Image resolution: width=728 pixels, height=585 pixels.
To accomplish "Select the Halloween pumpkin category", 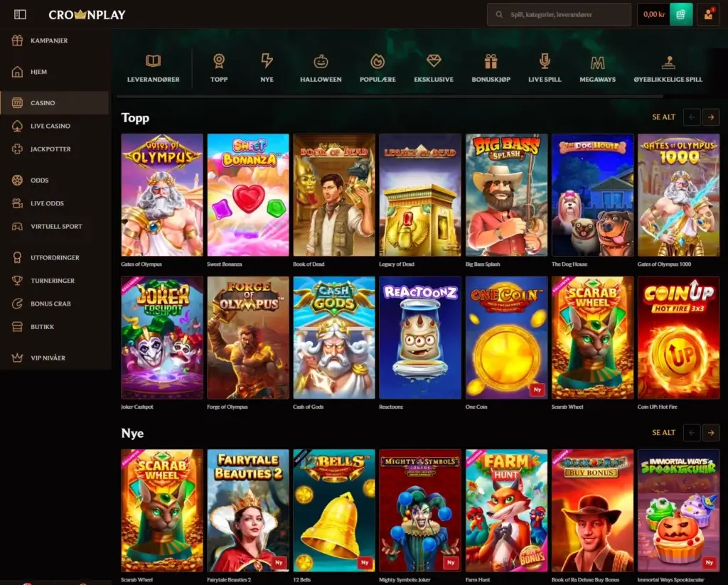I will tap(321, 68).
